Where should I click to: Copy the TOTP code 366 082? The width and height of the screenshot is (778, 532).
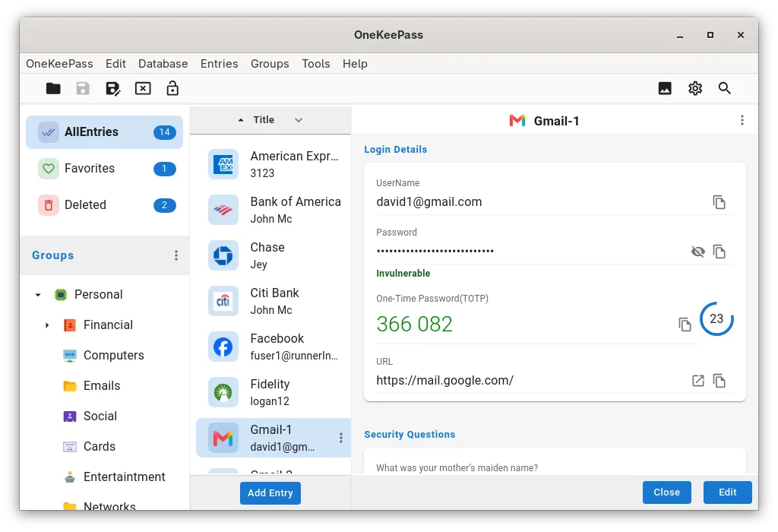point(685,324)
